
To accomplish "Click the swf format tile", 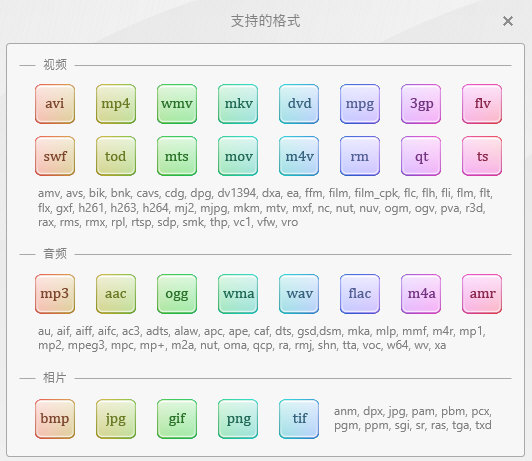I will click(x=55, y=156).
